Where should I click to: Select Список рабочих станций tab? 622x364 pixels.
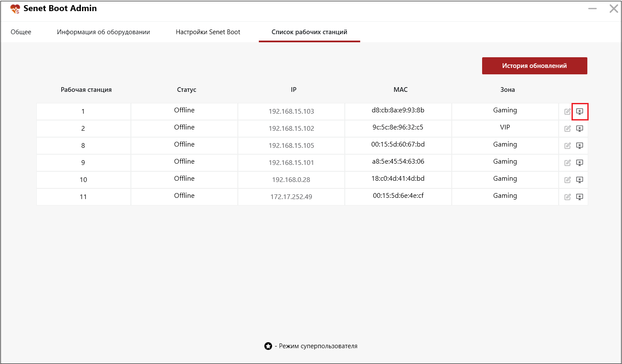click(x=309, y=32)
